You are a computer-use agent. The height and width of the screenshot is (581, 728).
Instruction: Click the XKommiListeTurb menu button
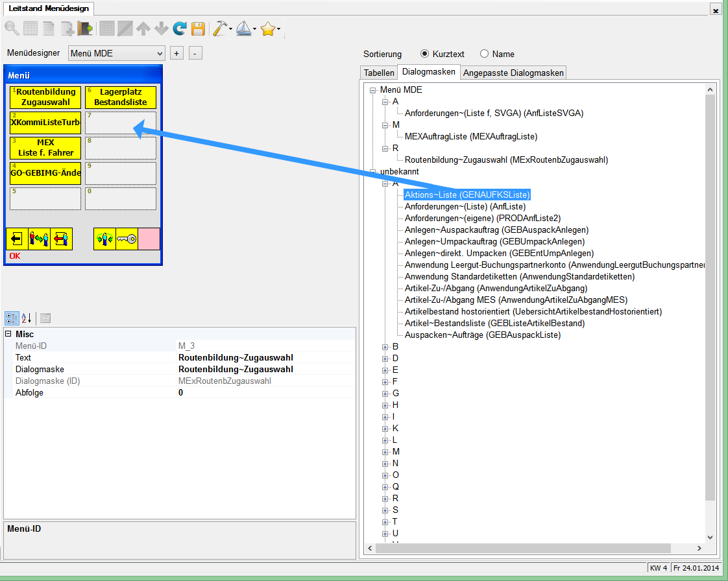(x=45, y=123)
